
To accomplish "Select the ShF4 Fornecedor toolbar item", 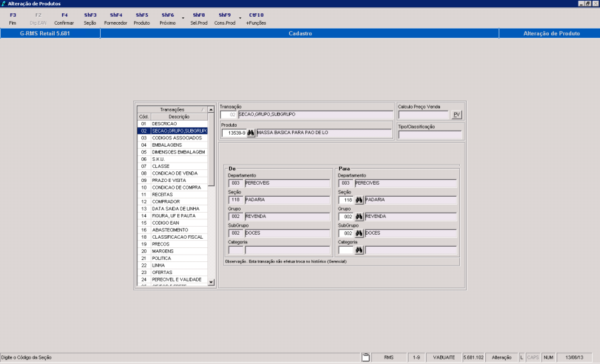I will (x=116, y=19).
